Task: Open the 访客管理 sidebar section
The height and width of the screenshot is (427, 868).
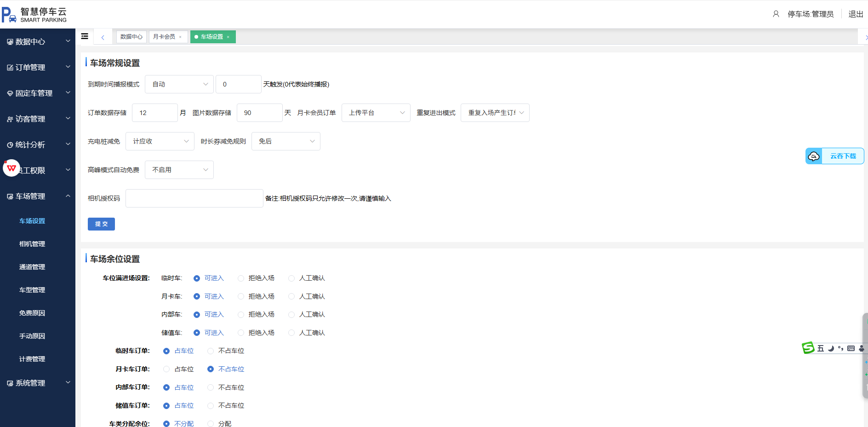Action: tap(32, 119)
